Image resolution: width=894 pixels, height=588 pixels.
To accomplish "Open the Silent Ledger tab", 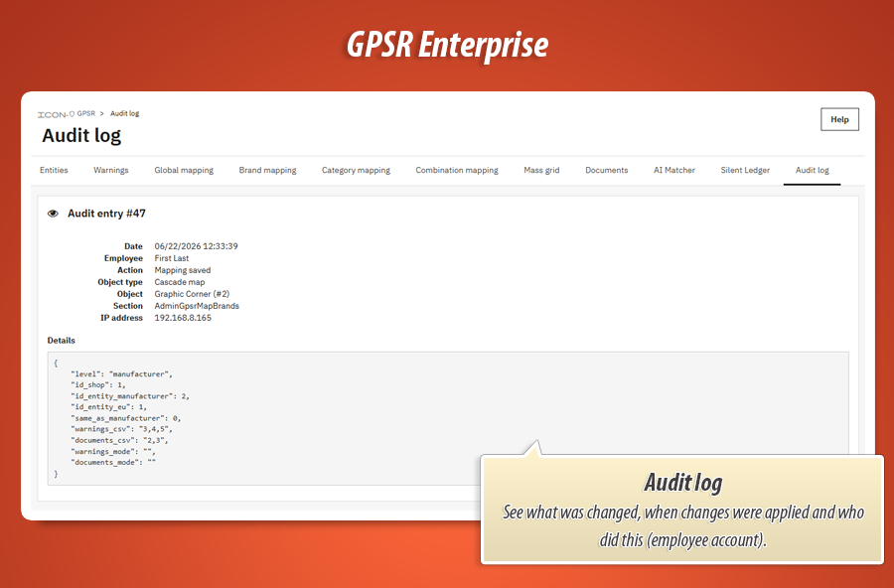I will tap(745, 170).
